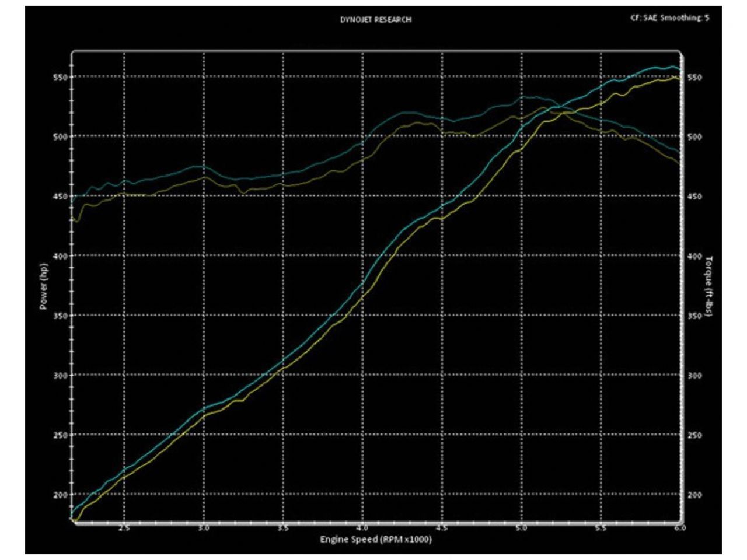Select the Power (hp) axis label
This screenshot has height=560, width=747.
[43, 286]
